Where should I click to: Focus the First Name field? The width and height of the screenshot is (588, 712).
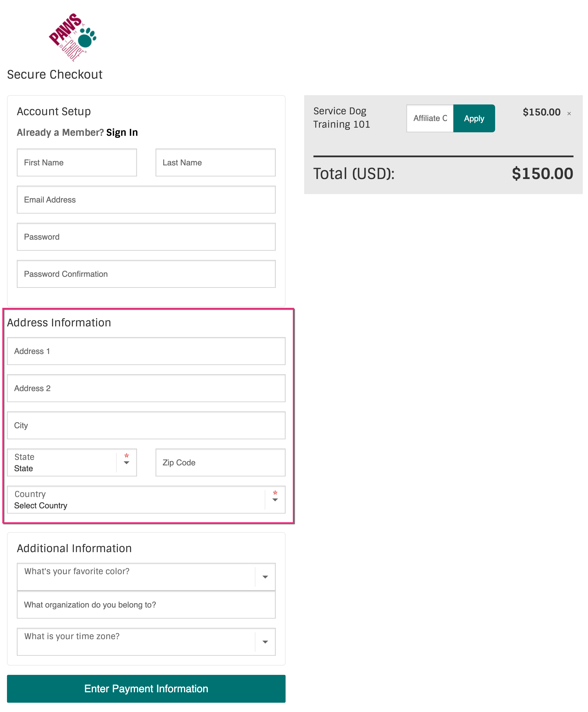point(77,162)
